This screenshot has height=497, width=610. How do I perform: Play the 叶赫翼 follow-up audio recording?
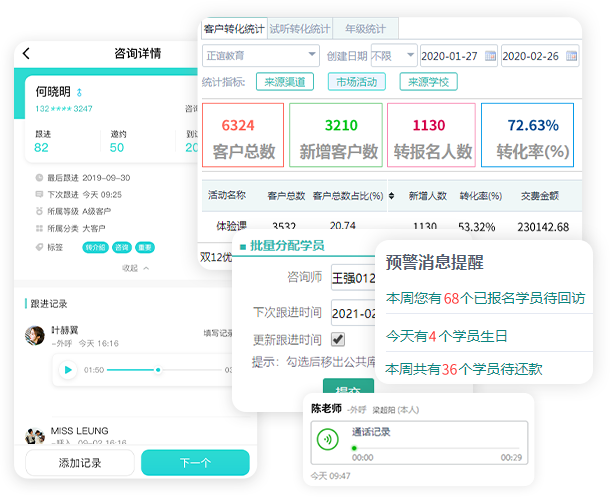coord(68,370)
